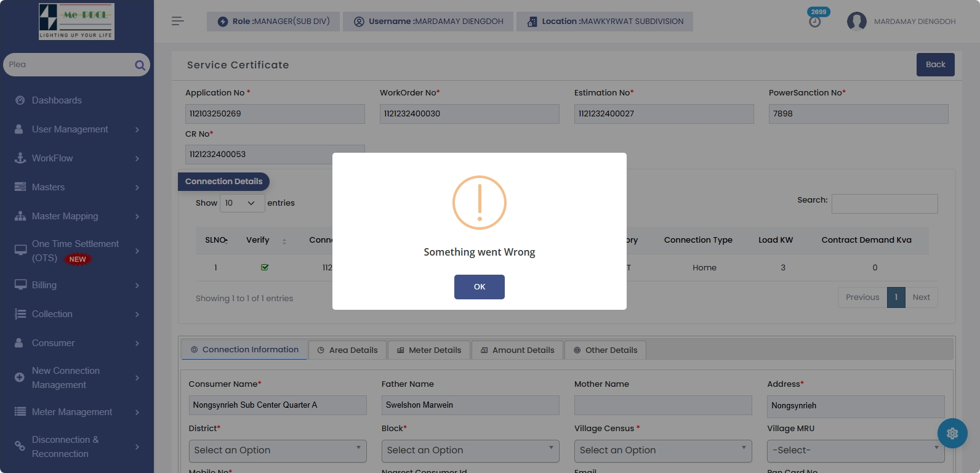This screenshot has height=473, width=980.
Task: Open the Billing sidebar menu
Action: point(44,285)
